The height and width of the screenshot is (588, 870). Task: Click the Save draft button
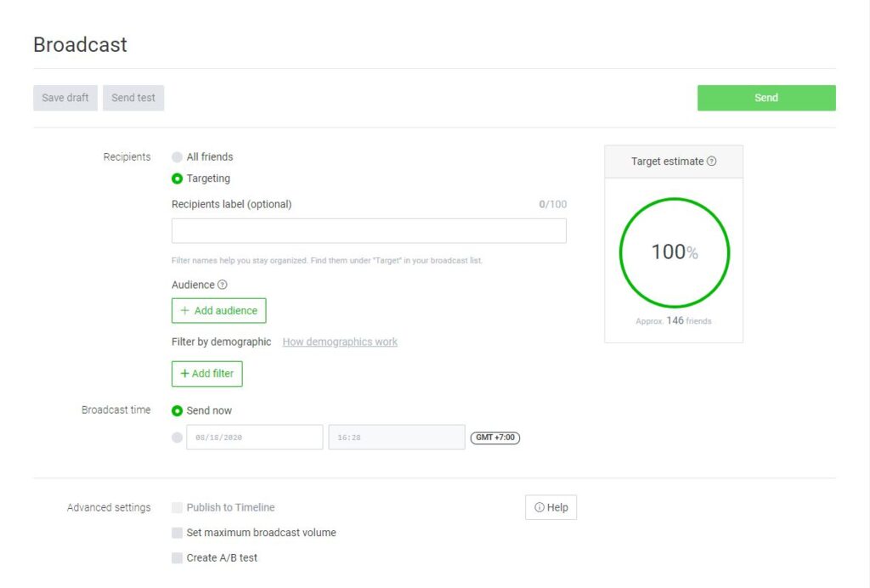65,97
